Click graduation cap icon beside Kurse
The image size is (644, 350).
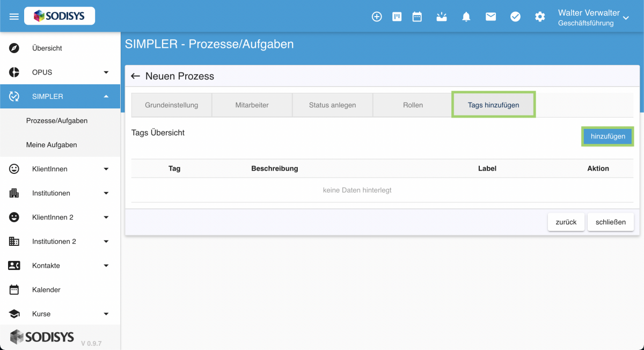click(14, 314)
